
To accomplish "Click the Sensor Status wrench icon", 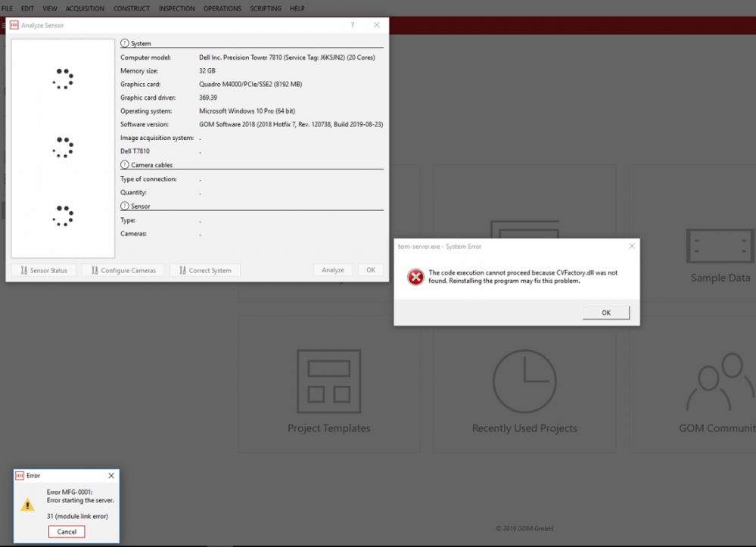I will pyautogui.click(x=24, y=270).
